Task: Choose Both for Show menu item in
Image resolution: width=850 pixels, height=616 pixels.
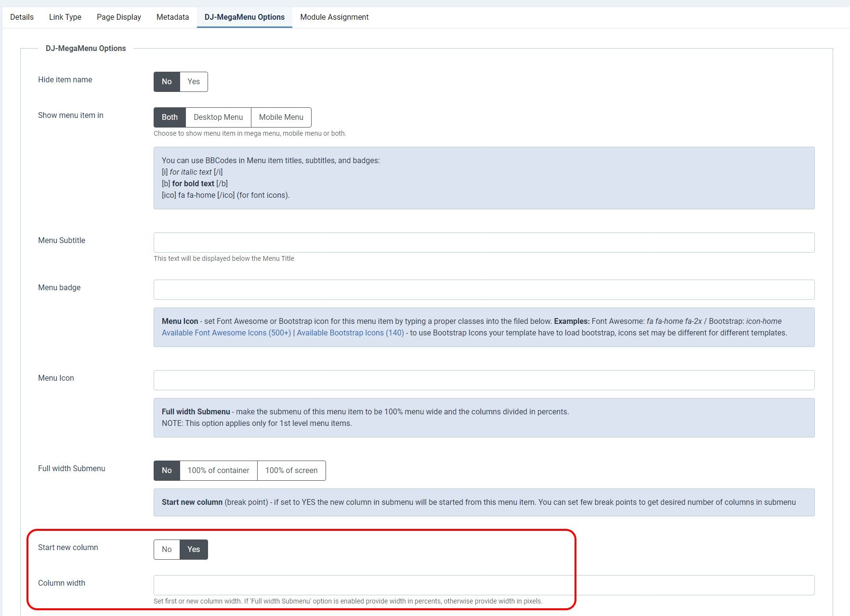Action: tap(170, 117)
